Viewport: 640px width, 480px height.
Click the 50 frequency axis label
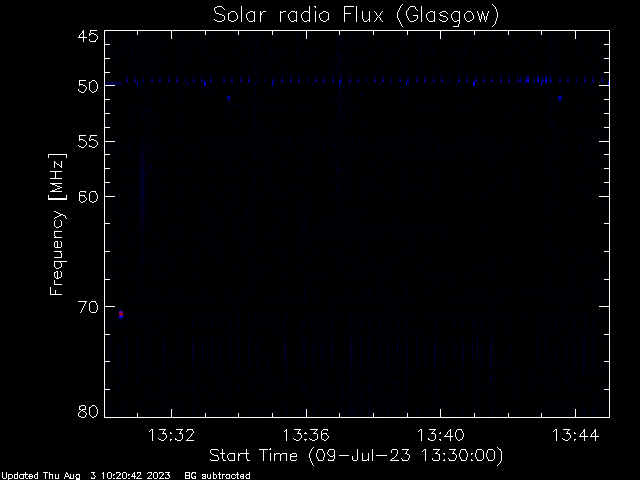(x=88, y=86)
